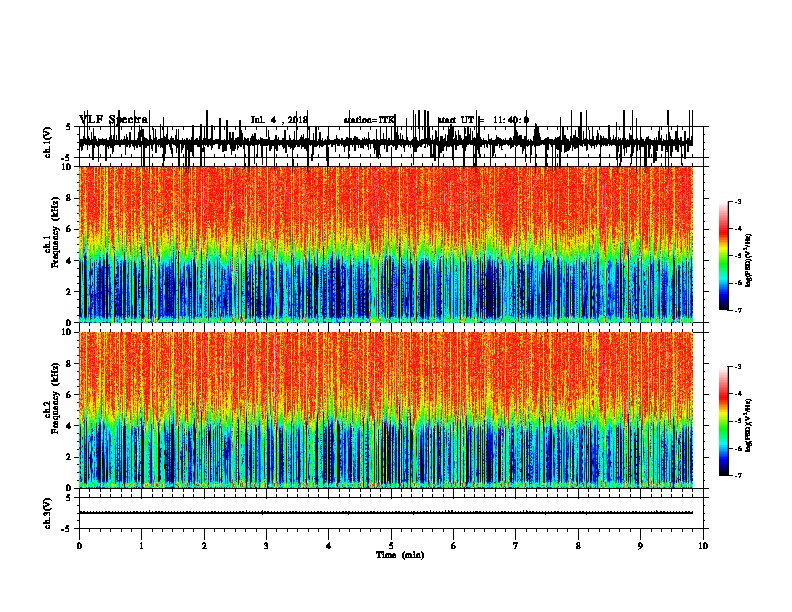This screenshot has width=792, height=612.
Task: Select the "start UT = 11:40:0" header text
Action: click(483, 120)
